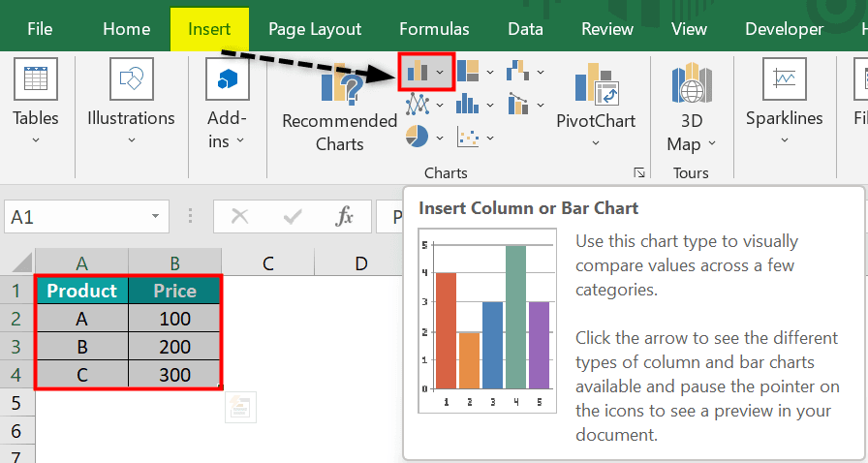
Task: Insert Line or Area chart icon
Action: [x=418, y=104]
